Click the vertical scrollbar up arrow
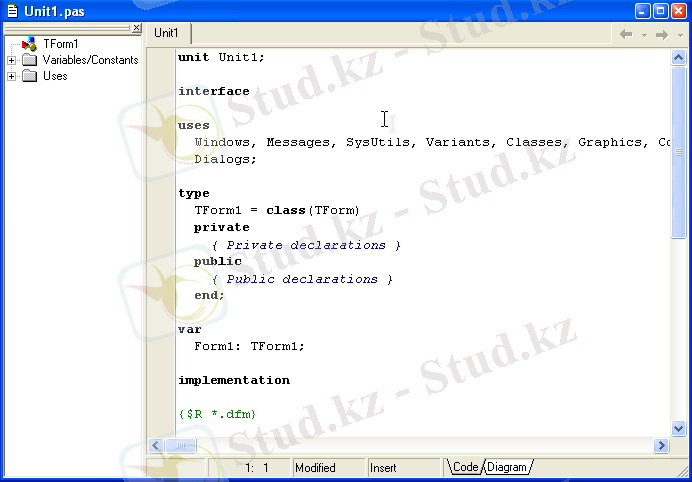The height and width of the screenshot is (482, 692). [678, 58]
